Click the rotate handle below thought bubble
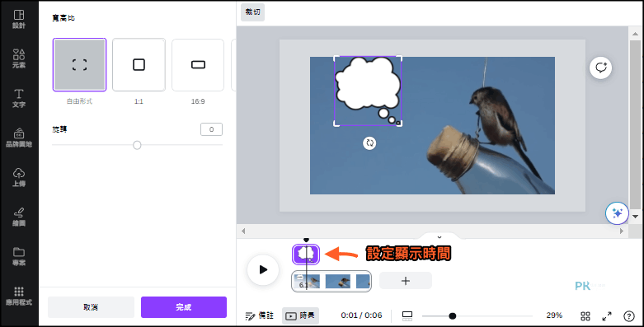The width and height of the screenshot is (644, 327). click(x=369, y=142)
